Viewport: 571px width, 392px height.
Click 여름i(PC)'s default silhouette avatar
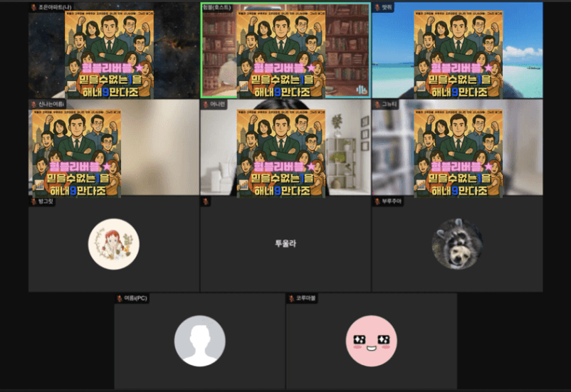tap(200, 341)
